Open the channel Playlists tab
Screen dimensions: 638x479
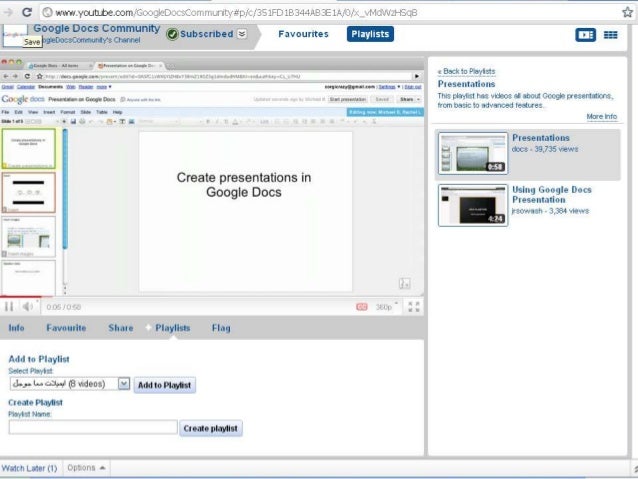pos(370,34)
